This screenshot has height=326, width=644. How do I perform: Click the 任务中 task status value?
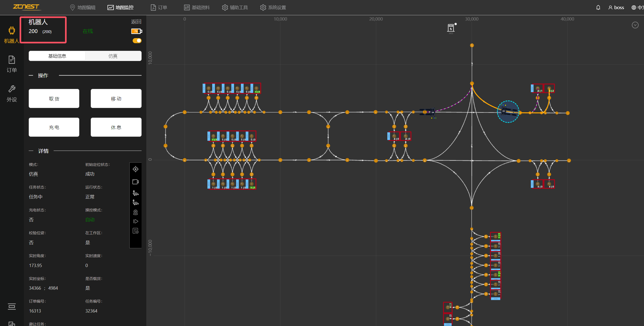point(36,197)
